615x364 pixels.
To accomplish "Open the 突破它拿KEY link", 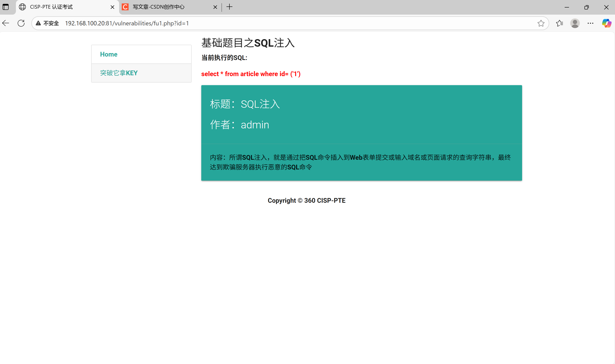I will pyautogui.click(x=119, y=73).
